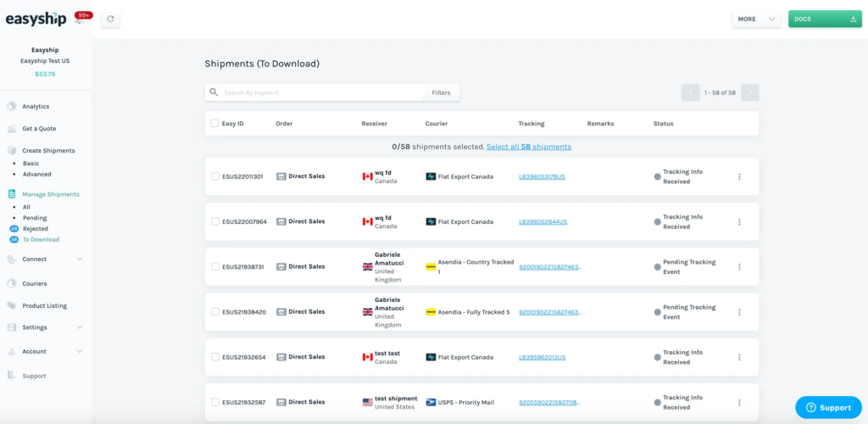Click the Couriers sidebar icon
Screen dimensions: 868x424
(x=12, y=283)
